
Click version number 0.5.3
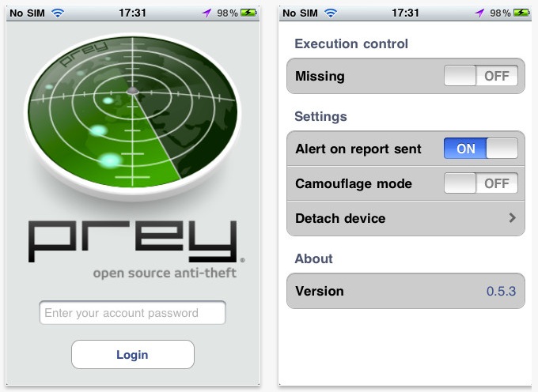tap(501, 292)
